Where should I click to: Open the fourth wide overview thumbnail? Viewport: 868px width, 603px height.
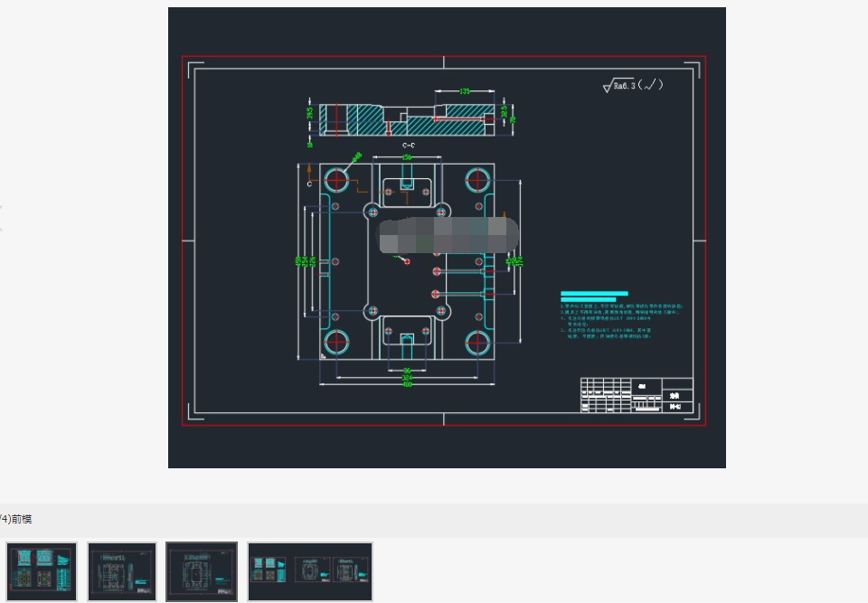310,571
